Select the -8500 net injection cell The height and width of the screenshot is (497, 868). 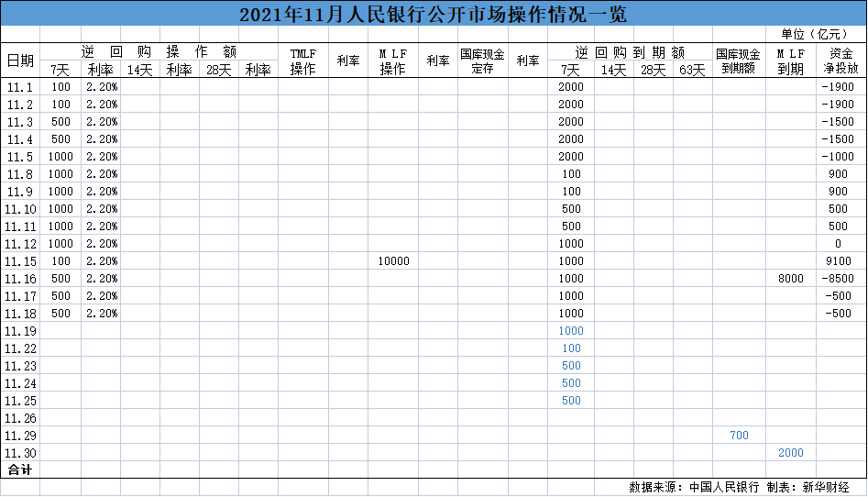pyautogui.click(x=839, y=279)
